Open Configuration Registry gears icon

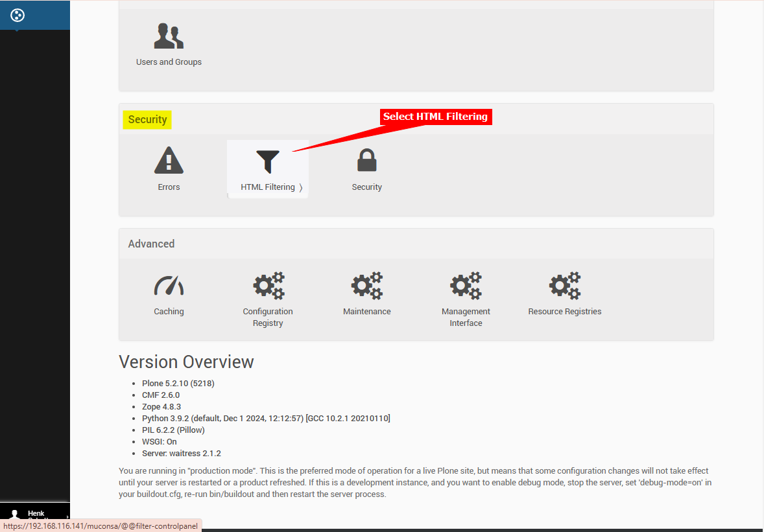(269, 285)
